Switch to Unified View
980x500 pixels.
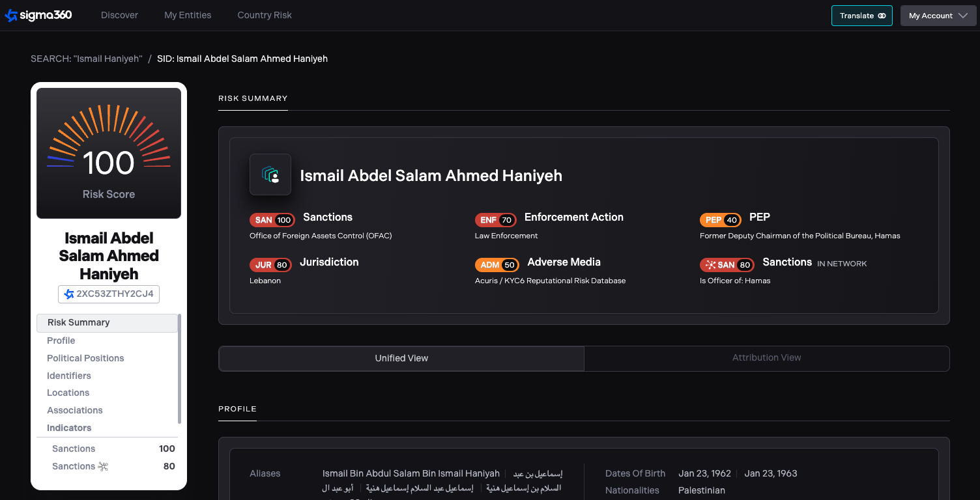401,358
